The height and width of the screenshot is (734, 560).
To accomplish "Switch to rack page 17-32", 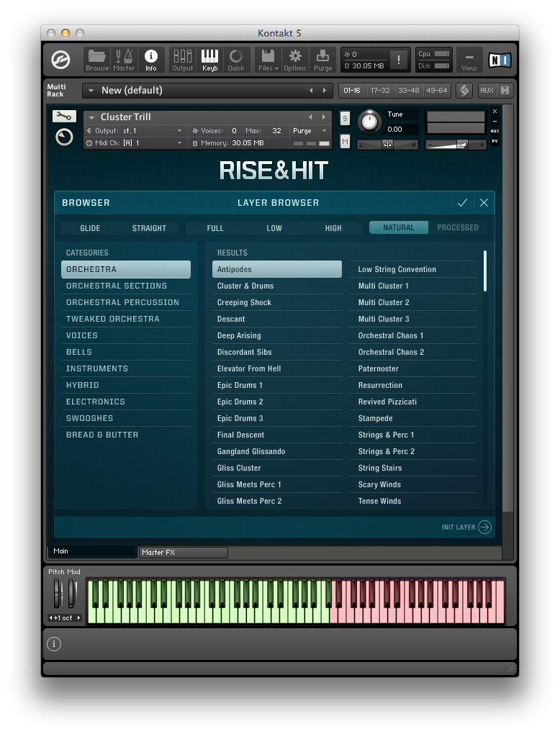I will 380,91.
